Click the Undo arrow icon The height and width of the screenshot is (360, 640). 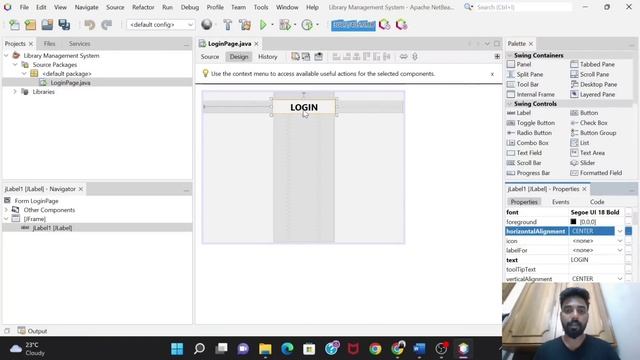89,25
